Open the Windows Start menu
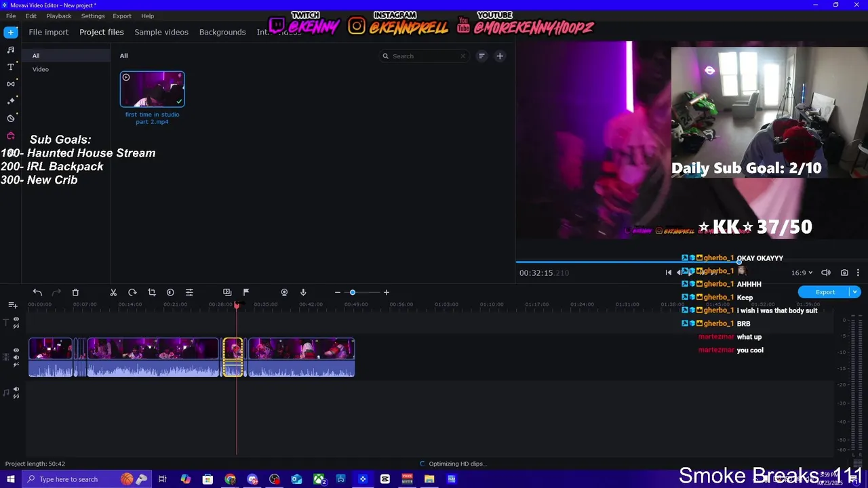 [x=11, y=479]
